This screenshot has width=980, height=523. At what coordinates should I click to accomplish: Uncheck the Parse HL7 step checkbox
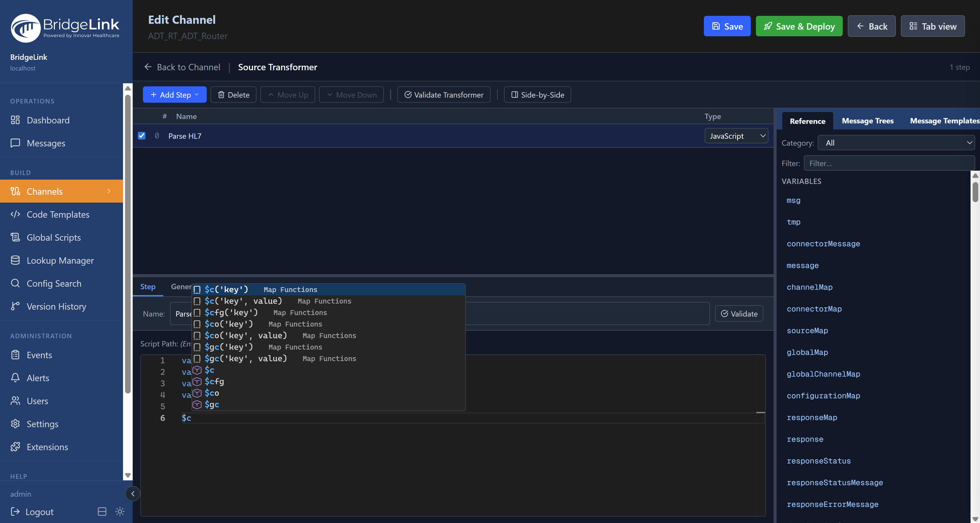[x=142, y=136]
